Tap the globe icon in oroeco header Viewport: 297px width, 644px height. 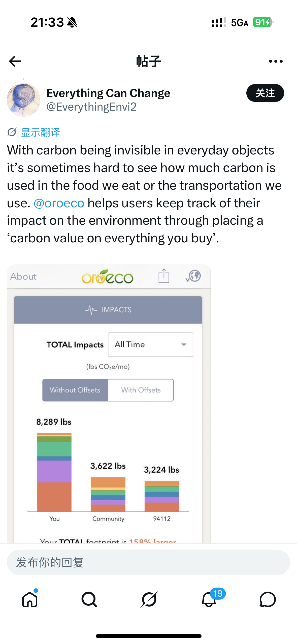point(193,276)
